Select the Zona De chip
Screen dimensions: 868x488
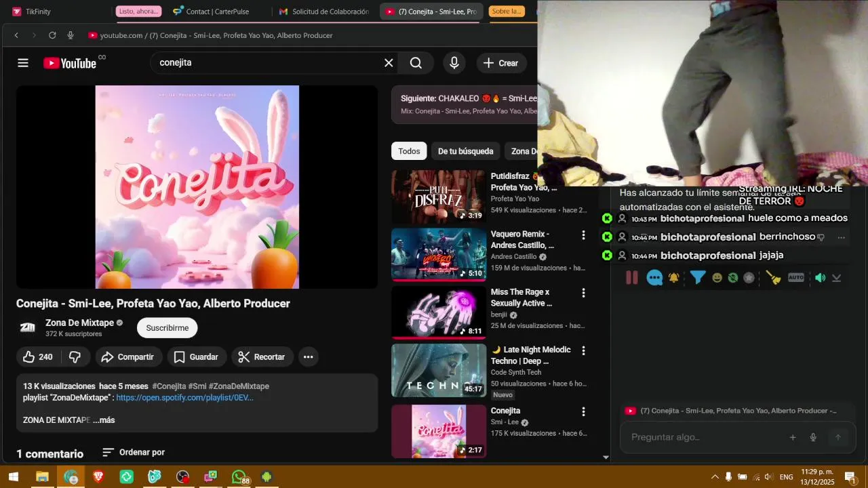click(x=522, y=151)
